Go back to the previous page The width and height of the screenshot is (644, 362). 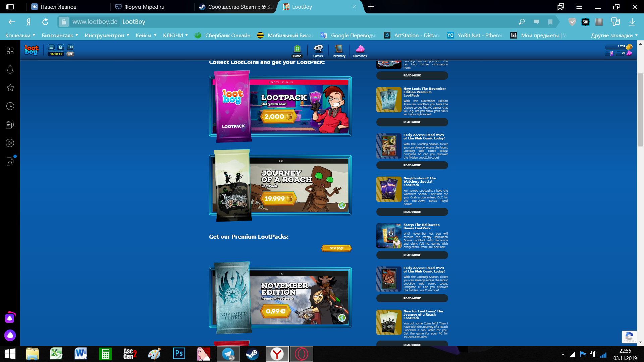click(x=12, y=22)
